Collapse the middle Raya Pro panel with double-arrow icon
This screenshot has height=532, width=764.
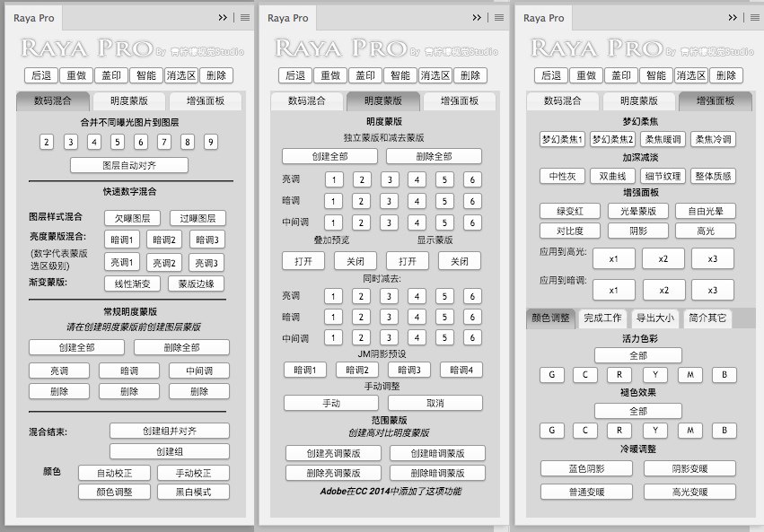(477, 18)
